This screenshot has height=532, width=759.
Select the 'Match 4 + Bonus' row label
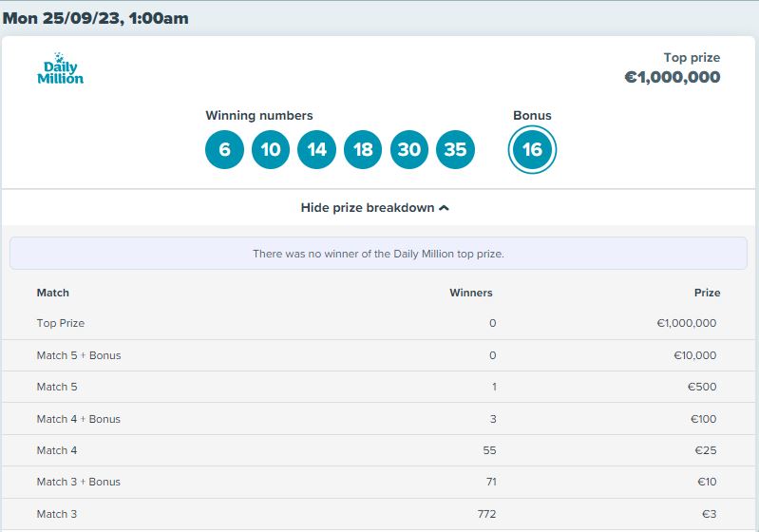[x=79, y=419]
